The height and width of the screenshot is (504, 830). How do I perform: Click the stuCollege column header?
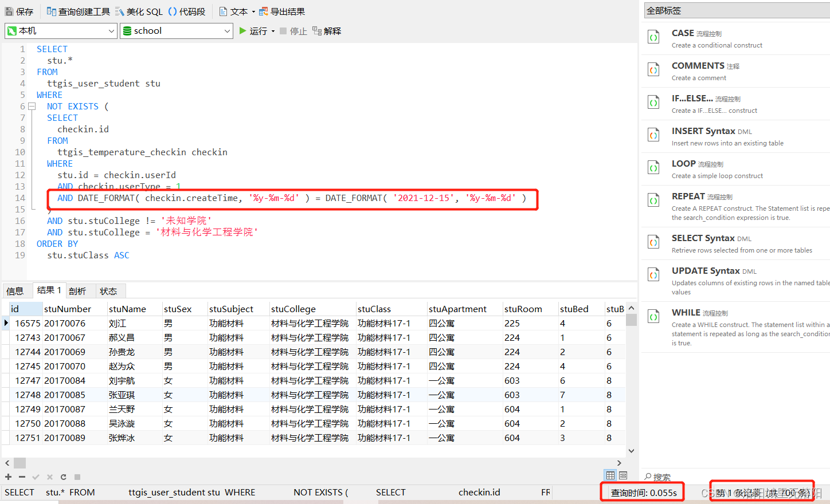click(312, 309)
